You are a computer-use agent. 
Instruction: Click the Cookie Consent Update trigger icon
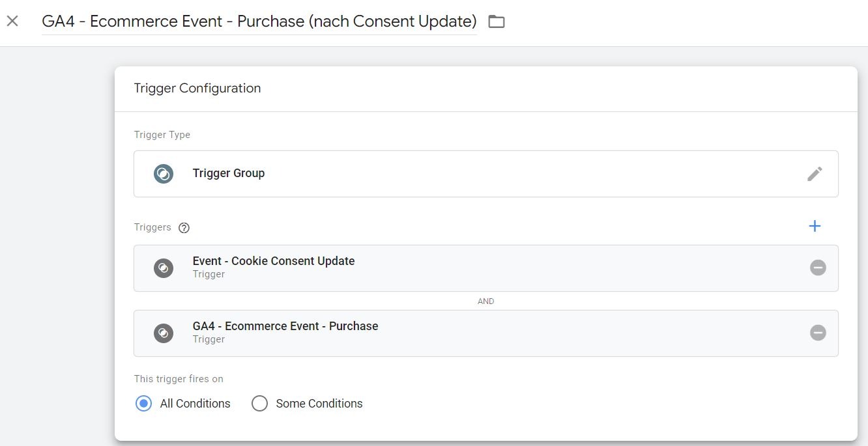tap(164, 268)
